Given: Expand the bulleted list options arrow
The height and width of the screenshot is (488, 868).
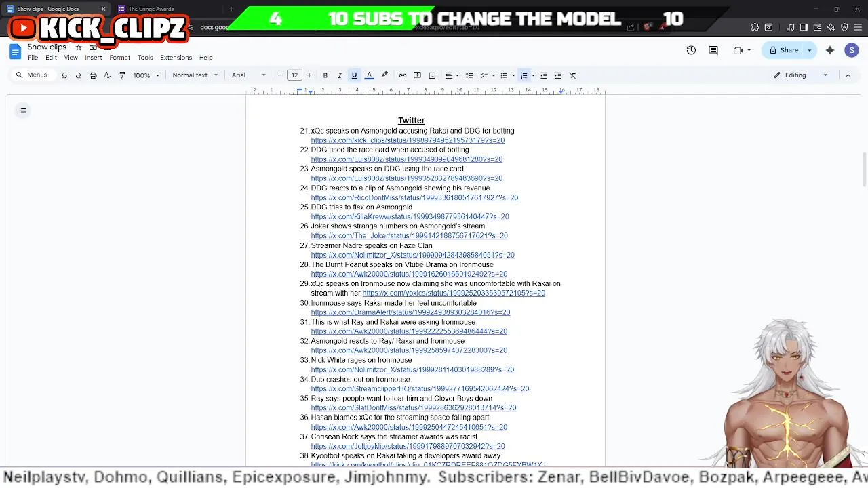Looking at the screenshot, I should [x=513, y=75].
